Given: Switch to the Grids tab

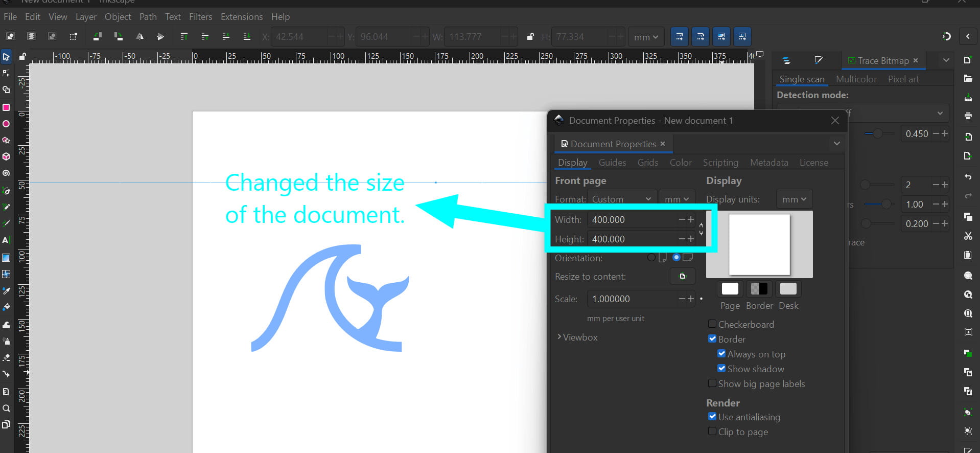Looking at the screenshot, I should coord(648,163).
